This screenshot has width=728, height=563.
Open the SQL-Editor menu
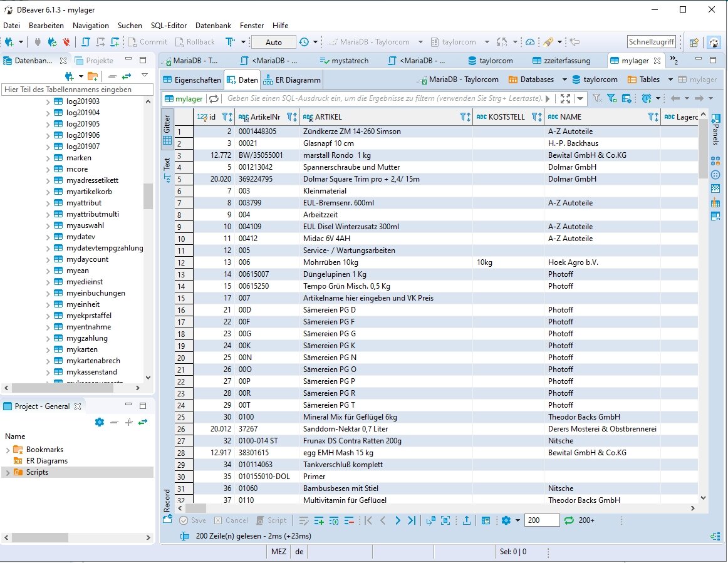tap(169, 26)
